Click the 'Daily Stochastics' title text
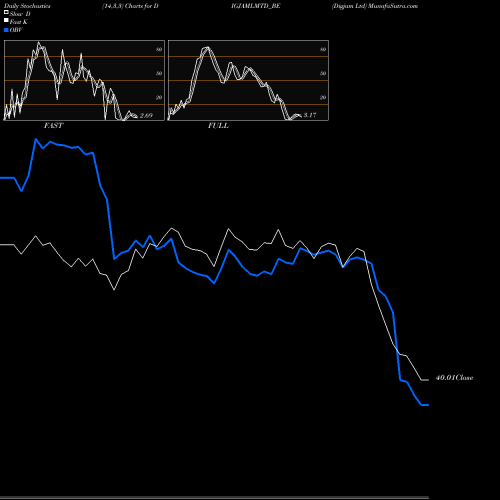This screenshot has height=500, width=500. (x=27, y=6)
